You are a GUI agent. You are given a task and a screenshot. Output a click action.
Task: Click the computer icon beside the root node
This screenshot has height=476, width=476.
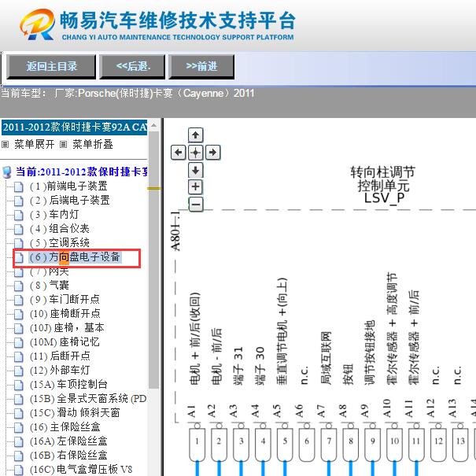pyautogui.click(x=7, y=172)
